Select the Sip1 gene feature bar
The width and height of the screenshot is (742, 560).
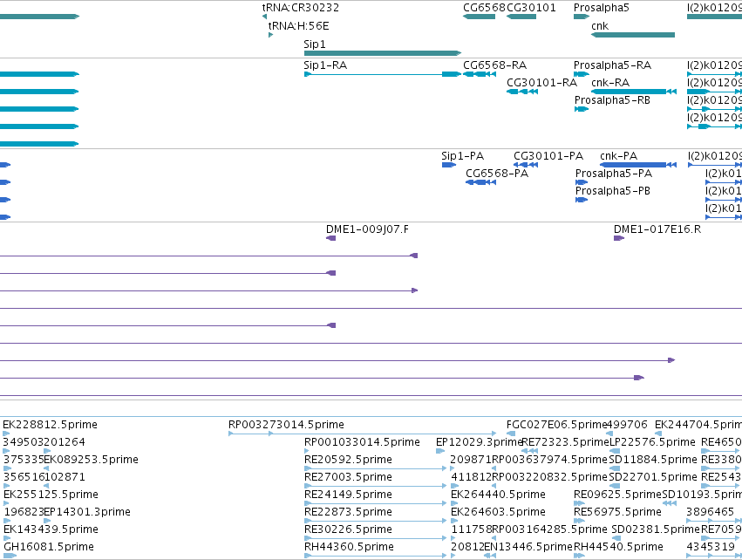pyautogui.click(x=383, y=53)
